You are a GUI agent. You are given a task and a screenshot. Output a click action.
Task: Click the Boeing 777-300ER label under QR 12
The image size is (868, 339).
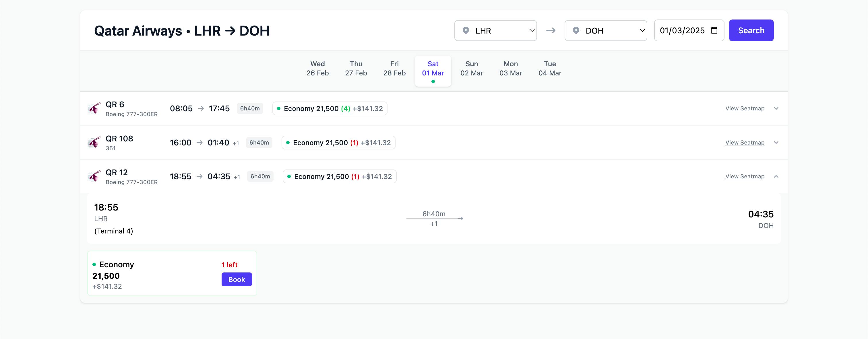pos(131,182)
